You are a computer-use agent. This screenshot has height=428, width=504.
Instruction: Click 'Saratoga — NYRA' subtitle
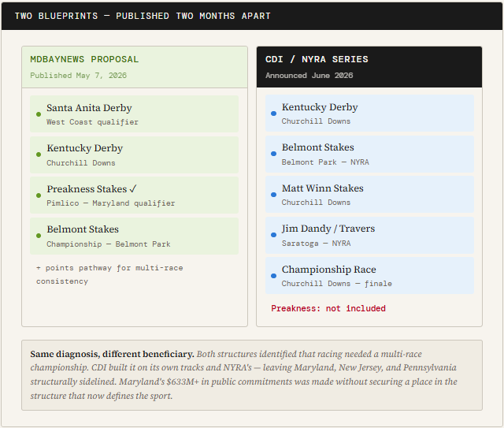(316, 244)
